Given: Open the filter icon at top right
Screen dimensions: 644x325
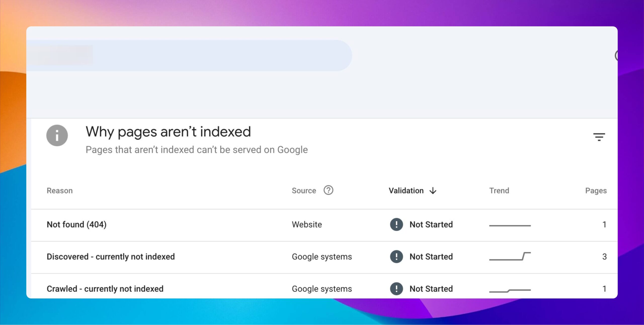Looking at the screenshot, I should coord(599,136).
